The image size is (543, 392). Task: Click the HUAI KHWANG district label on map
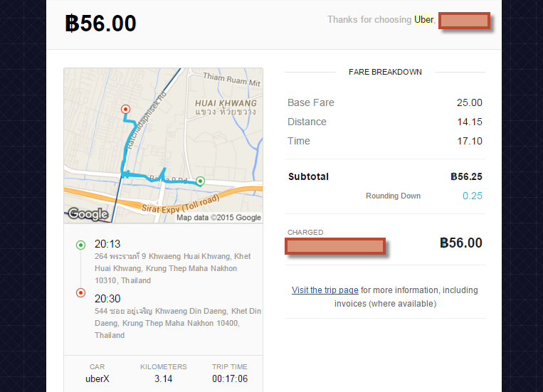(226, 103)
